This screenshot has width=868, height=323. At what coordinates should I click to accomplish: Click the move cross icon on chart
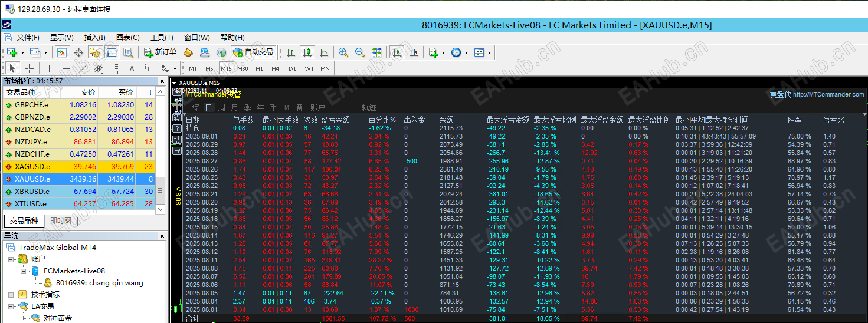coord(177,105)
